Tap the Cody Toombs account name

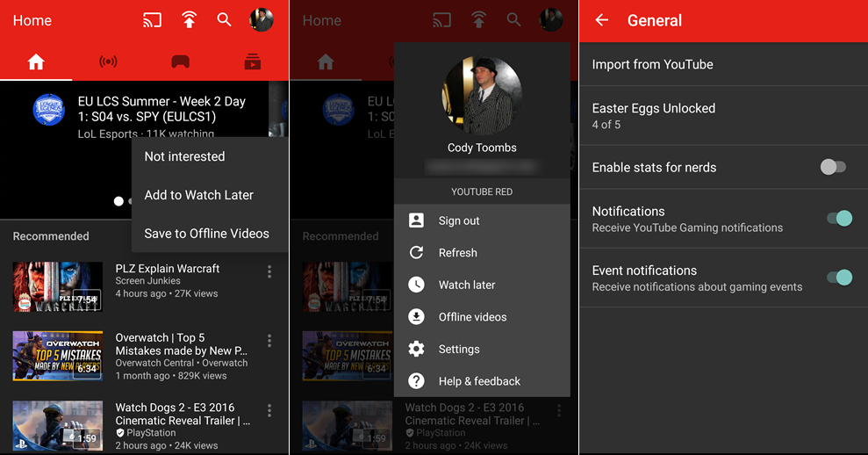pyautogui.click(x=482, y=148)
